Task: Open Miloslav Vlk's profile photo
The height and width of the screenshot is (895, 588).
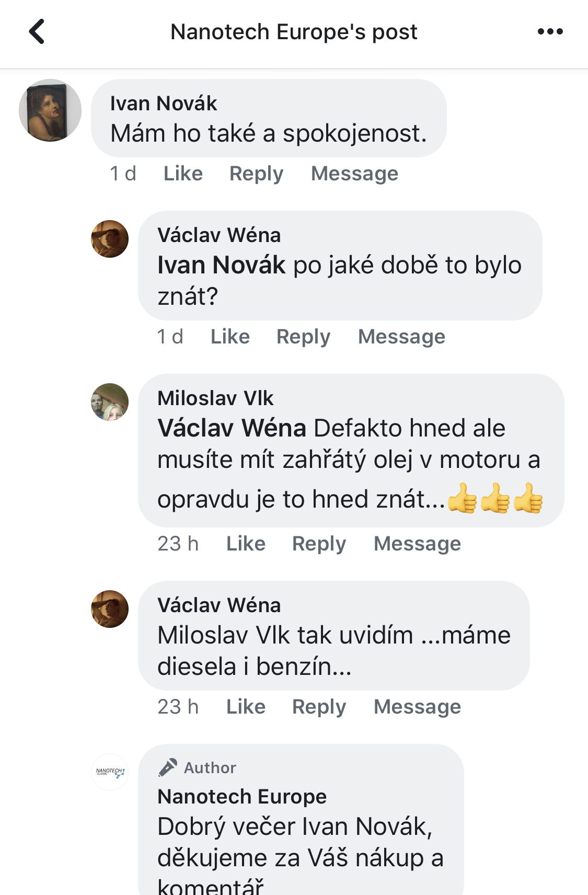Action: coord(110,402)
